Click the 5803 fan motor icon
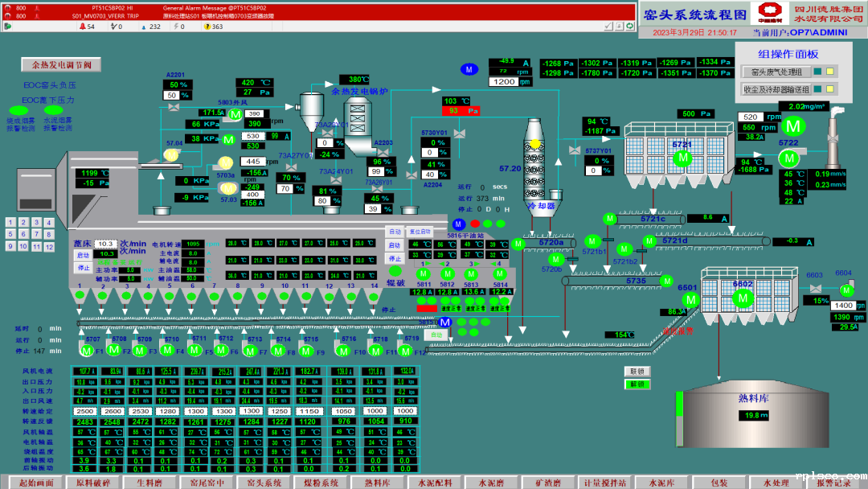This screenshot has height=489, width=868. pyautogui.click(x=235, y=116)
